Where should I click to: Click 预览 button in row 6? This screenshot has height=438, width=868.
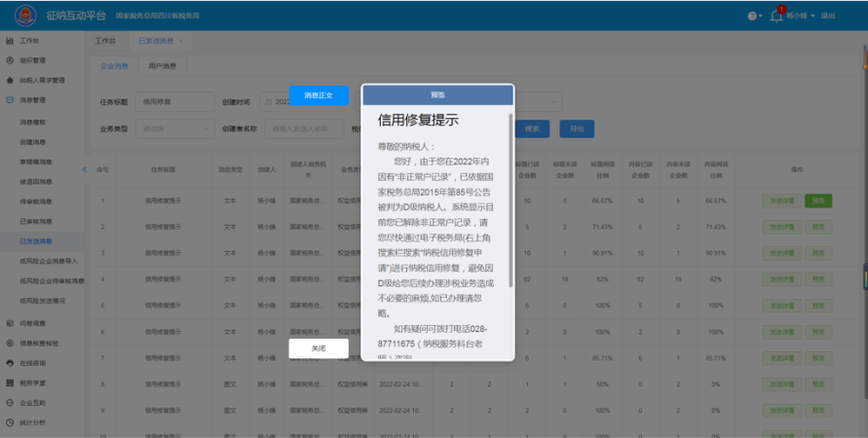point(818,332)
